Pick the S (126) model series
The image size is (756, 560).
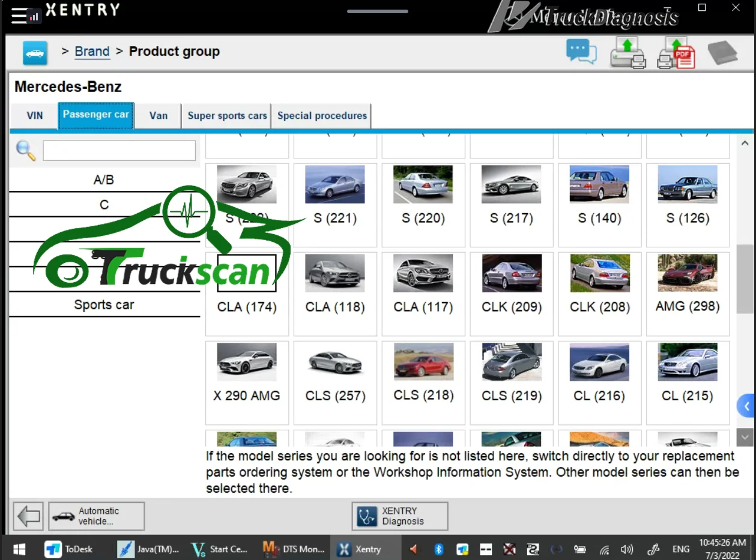tap(688, 205)
